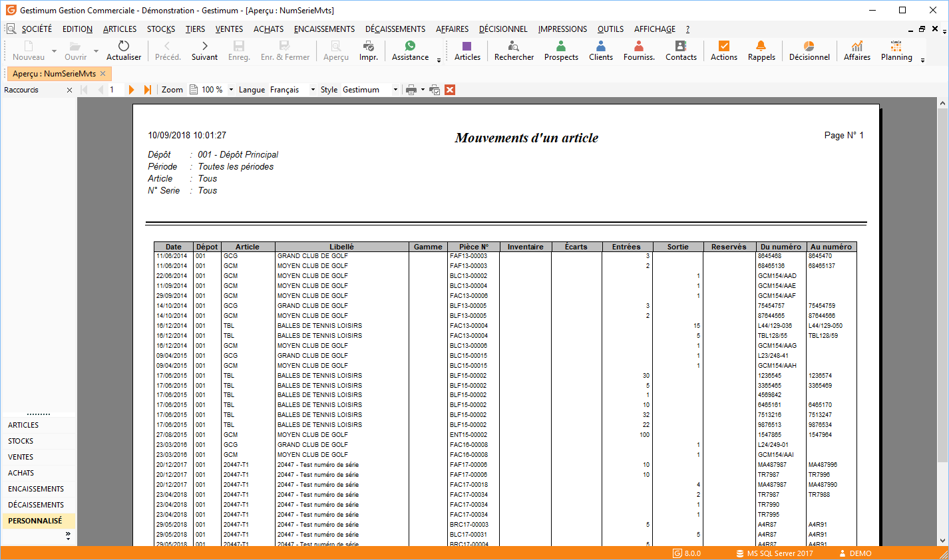Click the Impr. print icon in main toolbar

click(x=369, y=46)
